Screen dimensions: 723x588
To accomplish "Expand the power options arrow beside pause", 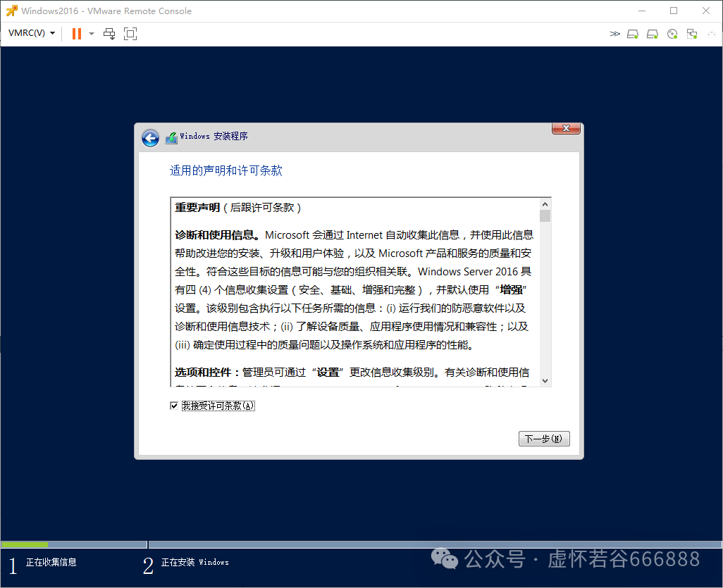I will pos(92,34).
